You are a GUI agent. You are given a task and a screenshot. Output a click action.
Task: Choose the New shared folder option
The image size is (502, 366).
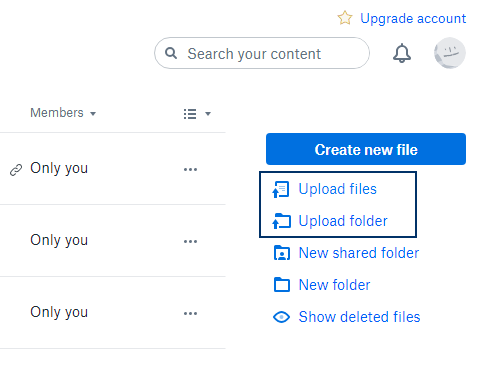pos(359,253)
